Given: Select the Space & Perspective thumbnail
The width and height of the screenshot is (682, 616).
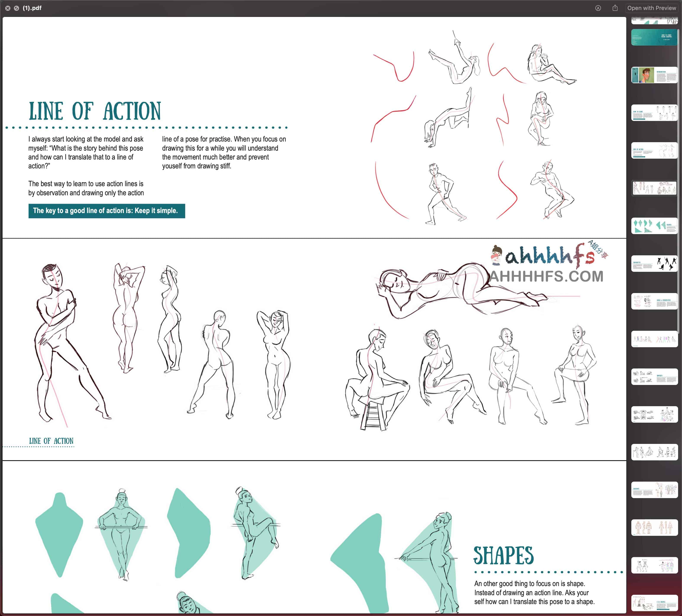Looking at the screenshot, I should pyautogui.click(x=654, y=301).
